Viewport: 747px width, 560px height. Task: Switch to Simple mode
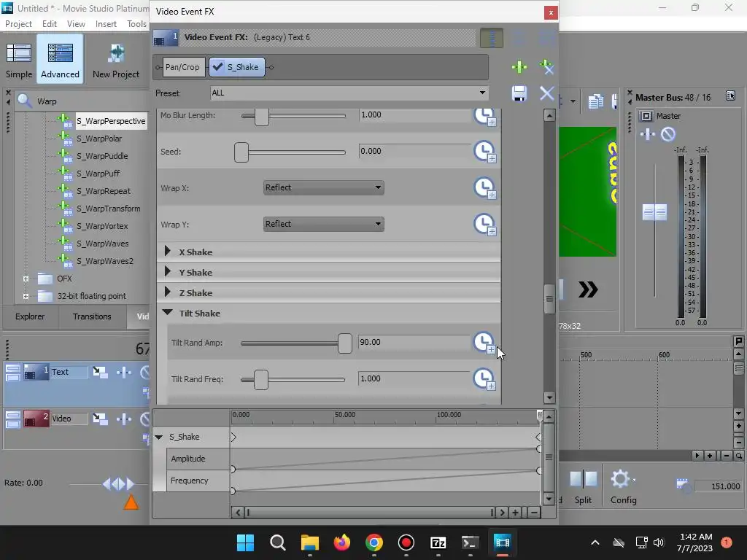tap(19, 59)
